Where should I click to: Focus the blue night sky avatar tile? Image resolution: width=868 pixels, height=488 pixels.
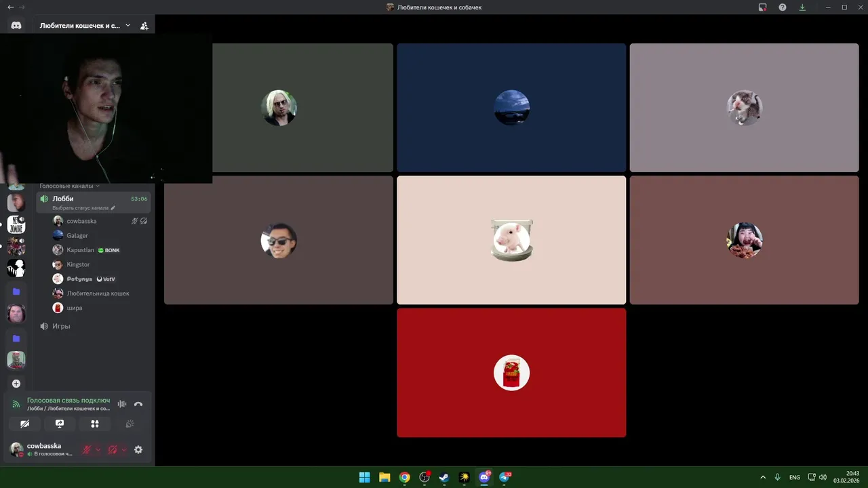click(511, 108)
